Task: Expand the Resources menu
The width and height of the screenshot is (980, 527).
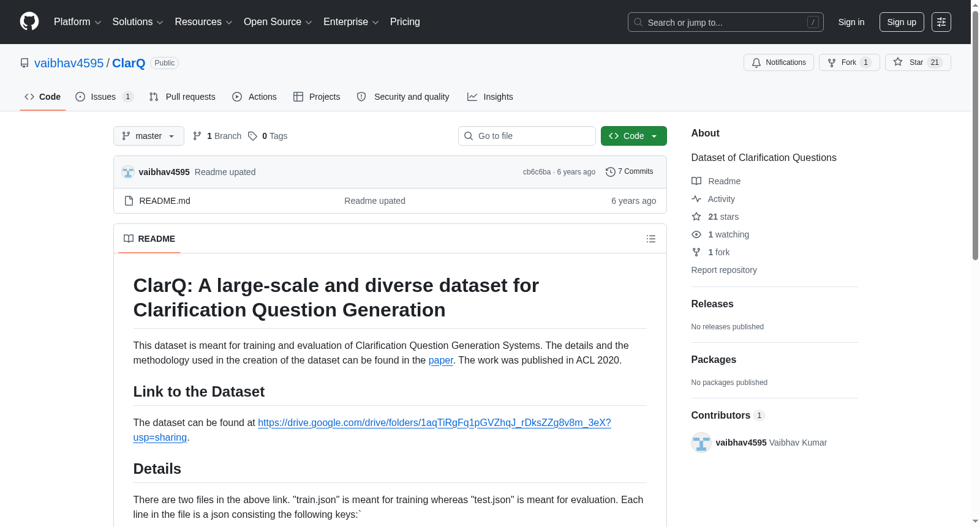Action: click(203, 22)
